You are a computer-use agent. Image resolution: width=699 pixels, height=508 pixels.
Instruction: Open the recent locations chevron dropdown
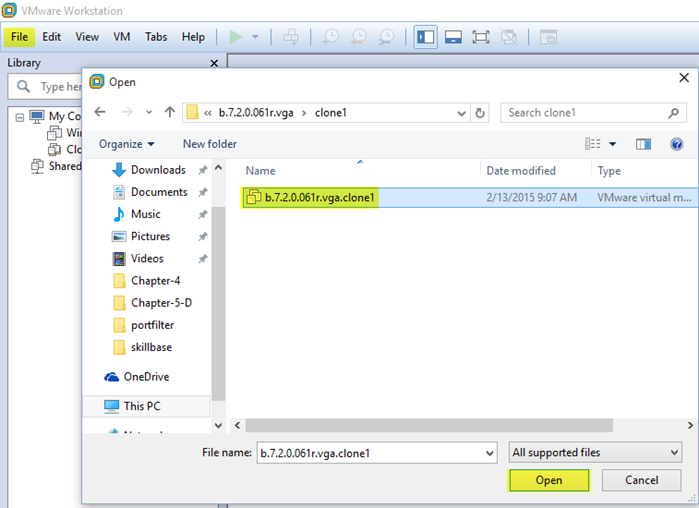pos(149,112)
